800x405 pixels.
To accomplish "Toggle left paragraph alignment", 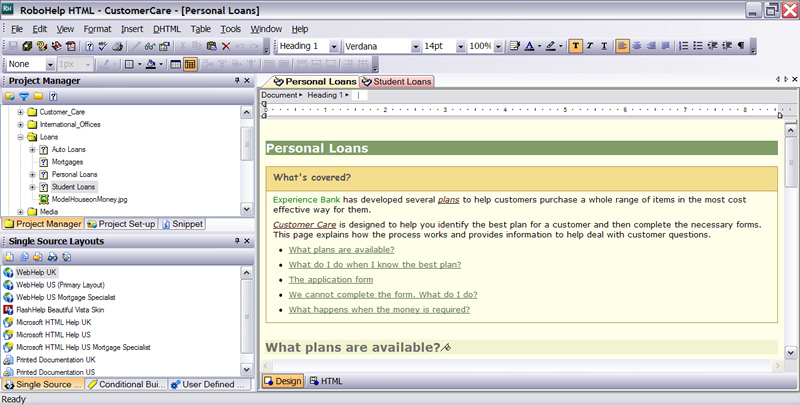I will point(622,46).
